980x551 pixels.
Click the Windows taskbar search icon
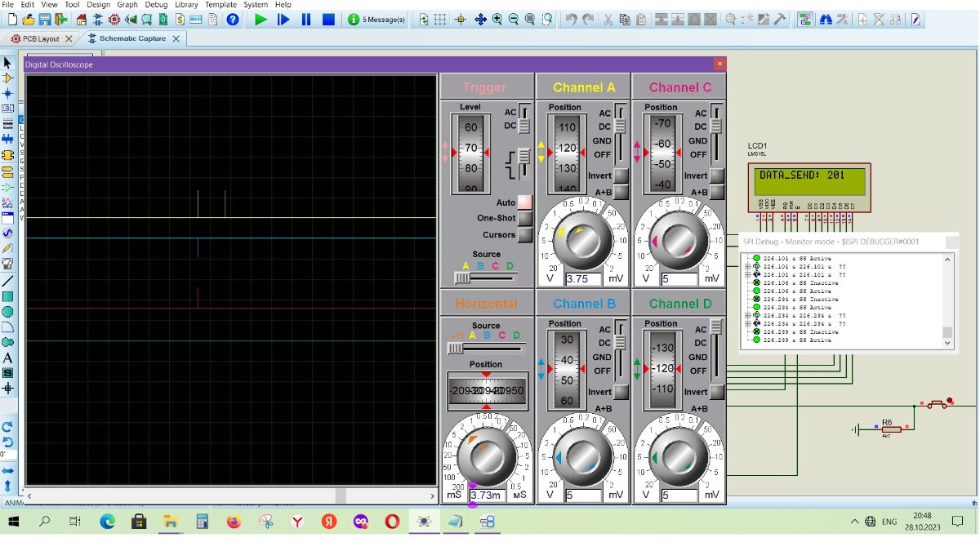pos(44,521)
